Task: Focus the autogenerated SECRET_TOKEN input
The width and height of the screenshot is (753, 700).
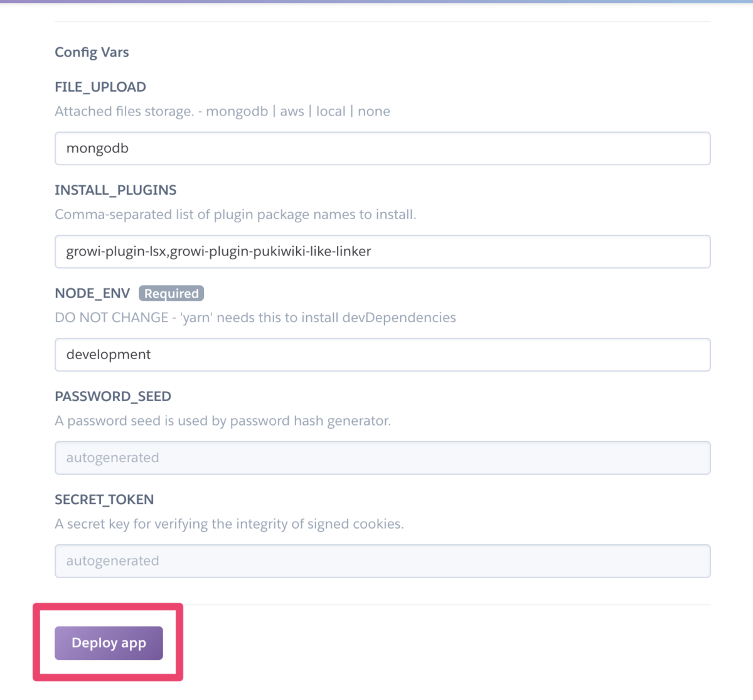Action: pyautogui.click(x=382, y=561)
